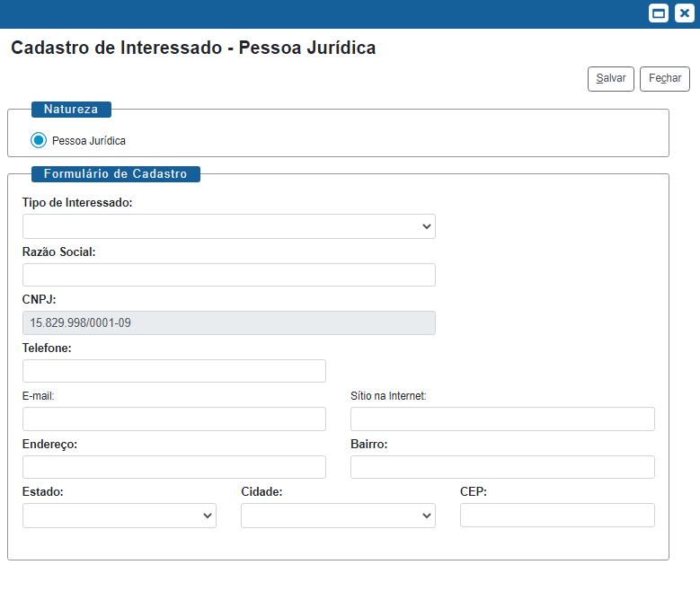This screenshot has width=700, height=600.
Task: Click the Fechar button
Action: (665, 79)
